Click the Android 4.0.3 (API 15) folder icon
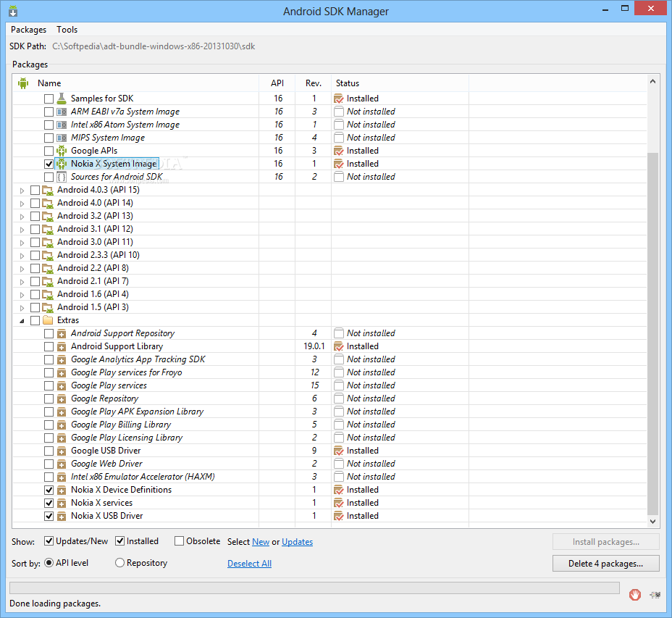672x618 pixels. [48, 190]
